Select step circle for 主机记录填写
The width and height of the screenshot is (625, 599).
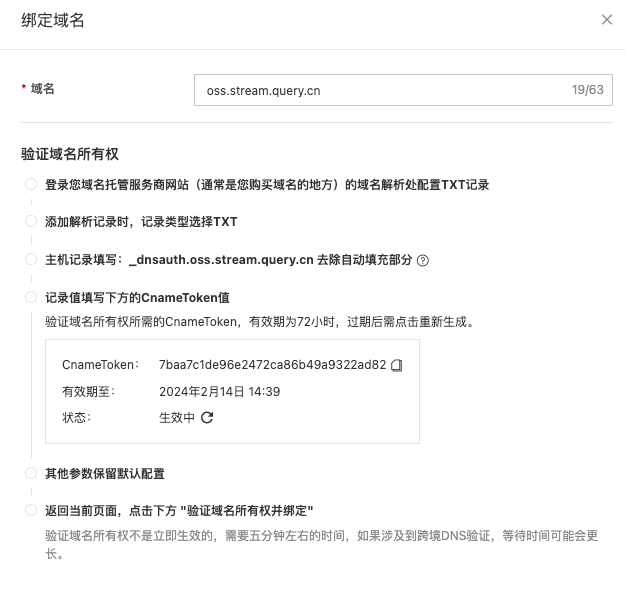[31, 260]
